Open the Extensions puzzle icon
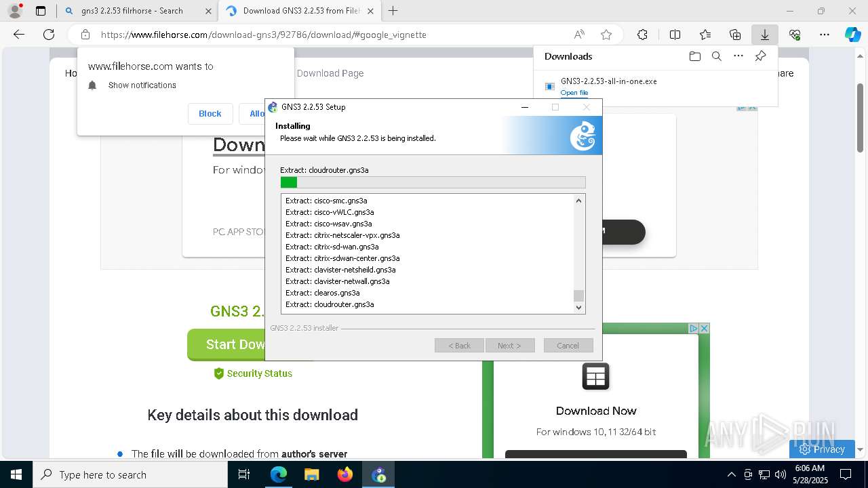Screen dimensions: 868x488 click(x=642, y=35)
